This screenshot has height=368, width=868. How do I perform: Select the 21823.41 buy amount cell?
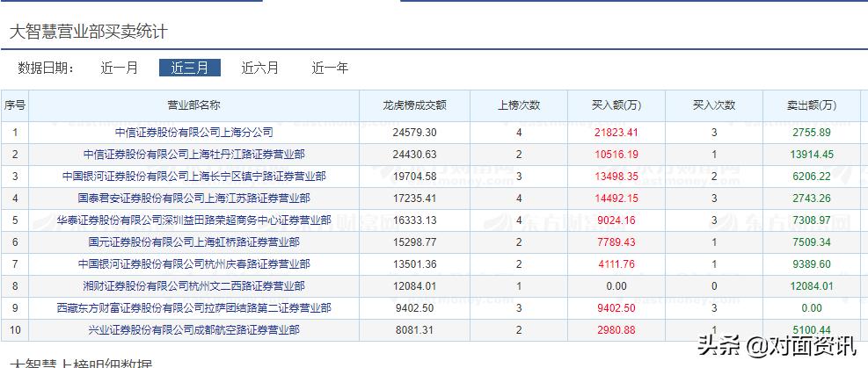[616, 133]
